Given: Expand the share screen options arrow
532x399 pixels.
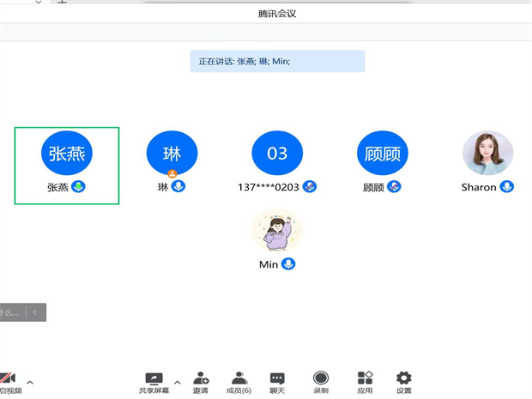Looking at the screenshot, I should pyautogui.click(x=177, y=383).
